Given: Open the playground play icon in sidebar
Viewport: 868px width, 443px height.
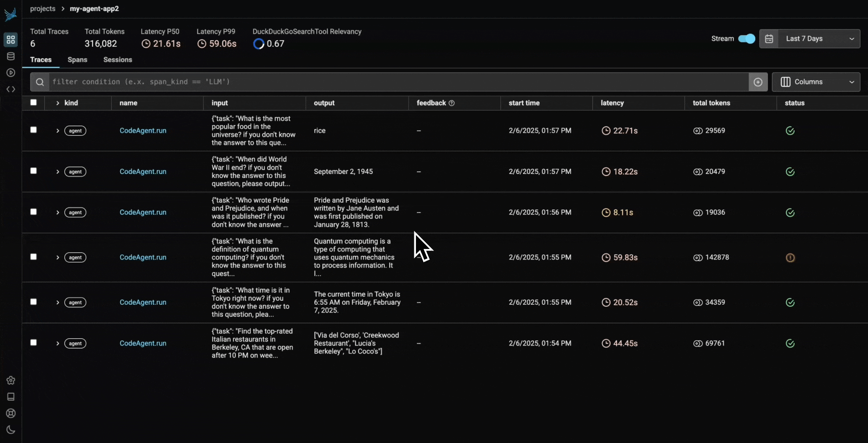Looking at the screenshot, I should [x=11, y=73].
